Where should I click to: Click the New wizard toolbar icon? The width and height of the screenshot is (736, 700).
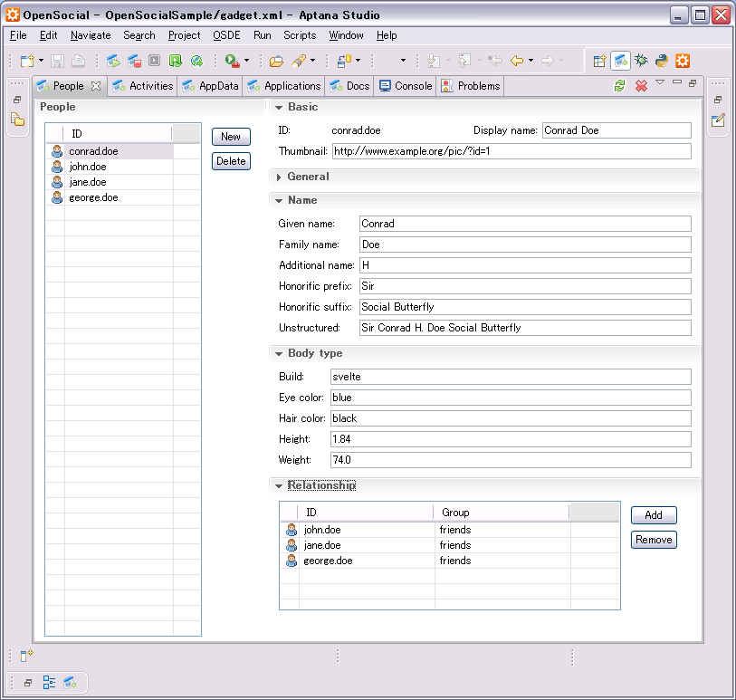(27, 61)
